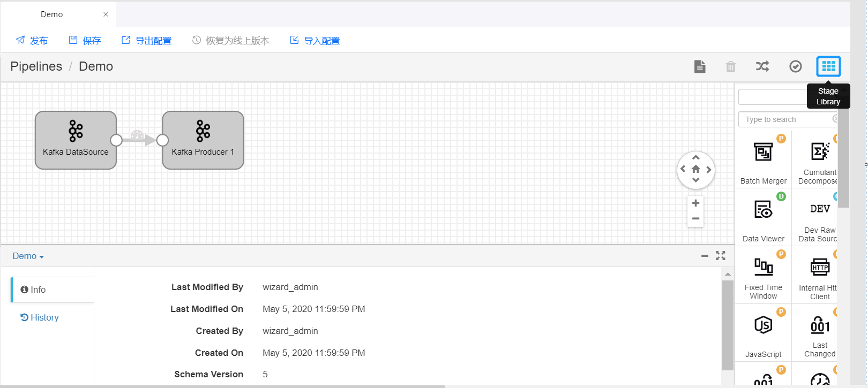Click the validate pipeline checkmark icon
The width and height of the screenshot is (868, 388).
(795, 66)
